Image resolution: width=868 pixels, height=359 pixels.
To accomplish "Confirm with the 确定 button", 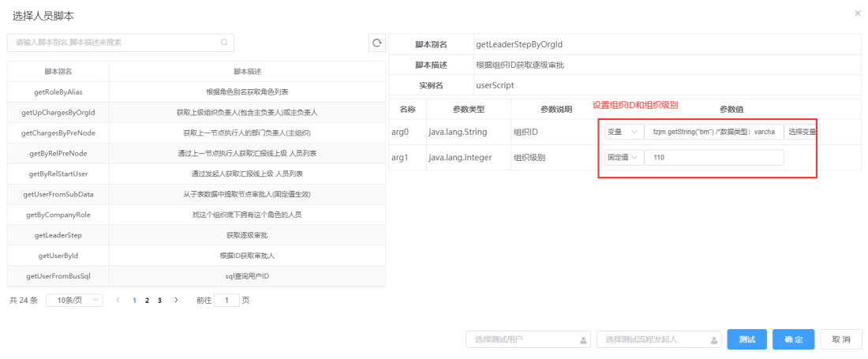I will pyautogui.click(x=793, y=339).
